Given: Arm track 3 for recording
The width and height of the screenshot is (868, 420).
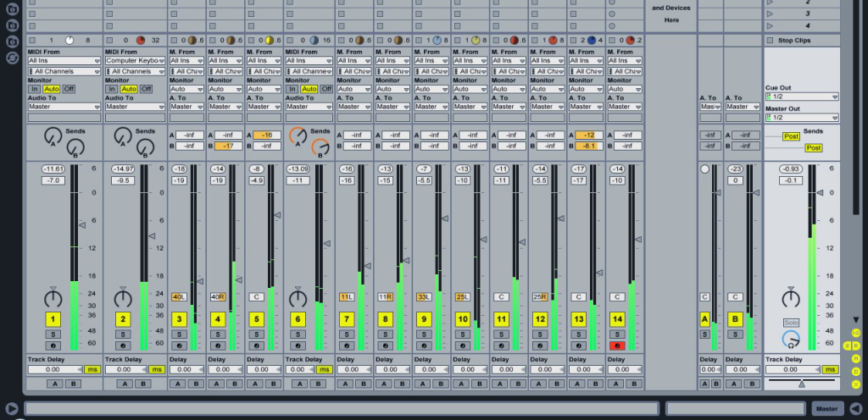Looking at the screenshot, I should tap(179, 346).
